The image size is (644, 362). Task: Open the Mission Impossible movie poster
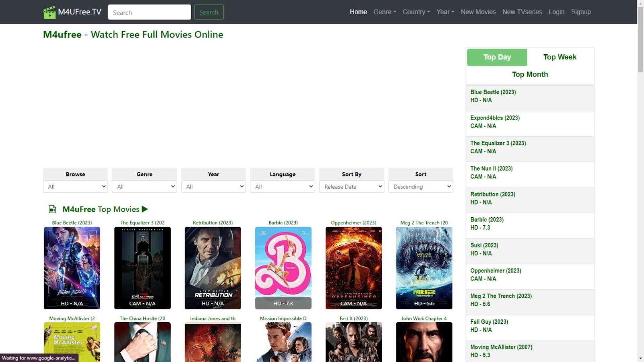pos(283,342)
